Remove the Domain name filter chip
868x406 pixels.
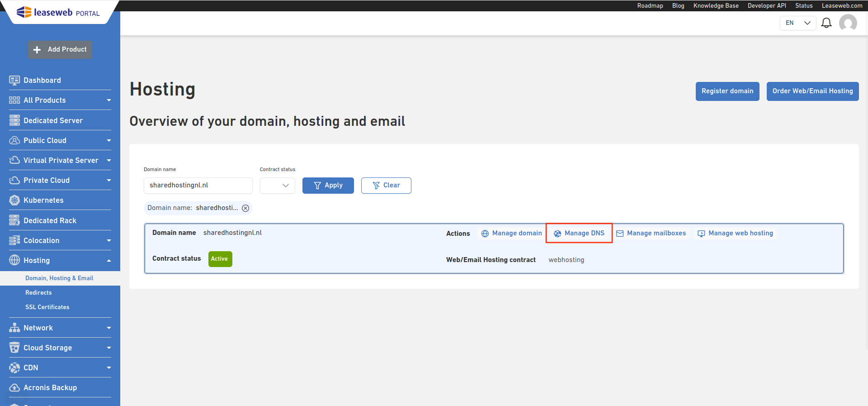[x=245, y=208]
